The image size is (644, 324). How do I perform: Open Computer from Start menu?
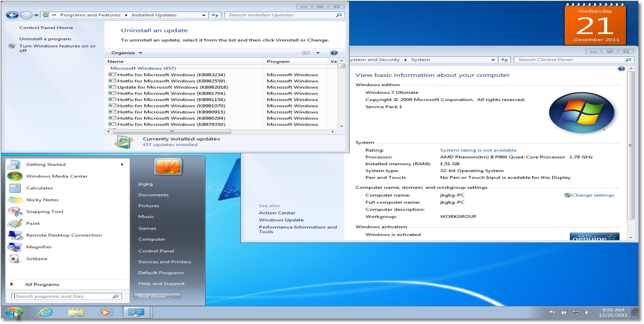coord(151,239)
